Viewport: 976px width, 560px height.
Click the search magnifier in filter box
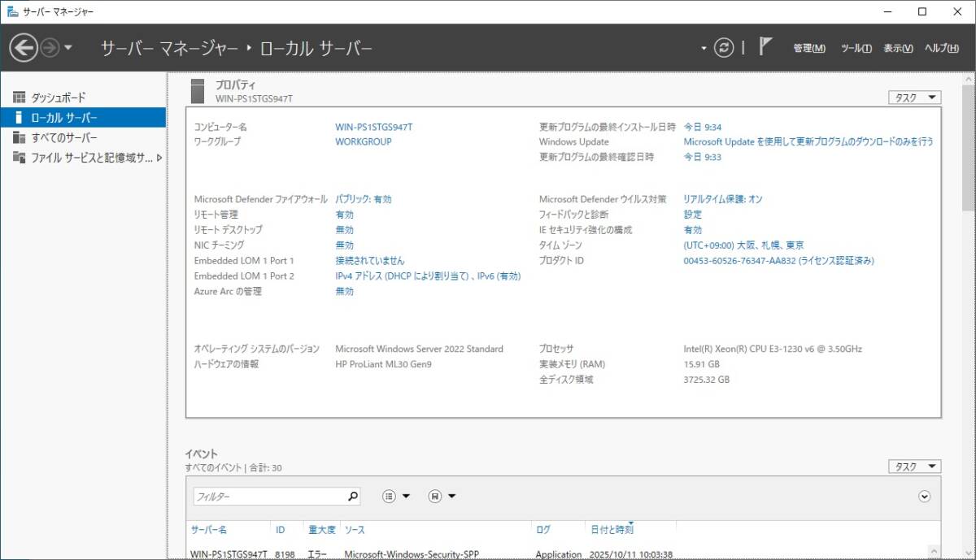pos(353,497)
